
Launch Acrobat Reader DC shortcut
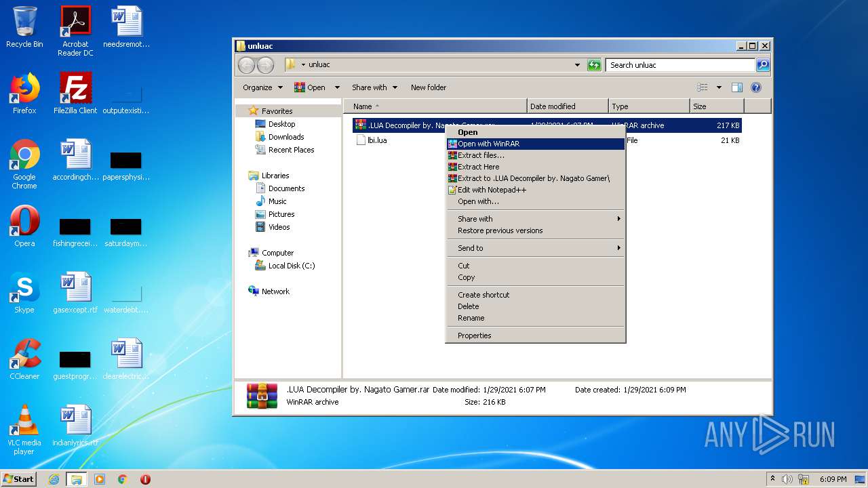tap(75, 31)
